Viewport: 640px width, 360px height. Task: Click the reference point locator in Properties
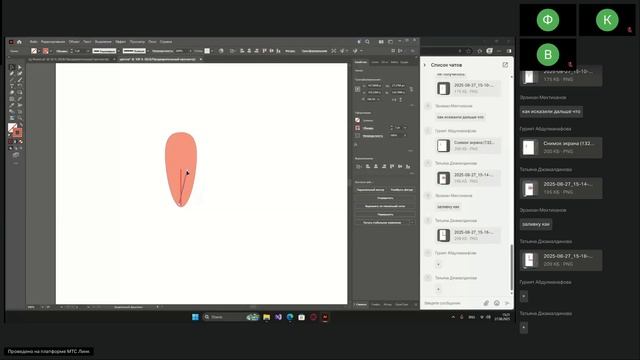coord(358,89)
